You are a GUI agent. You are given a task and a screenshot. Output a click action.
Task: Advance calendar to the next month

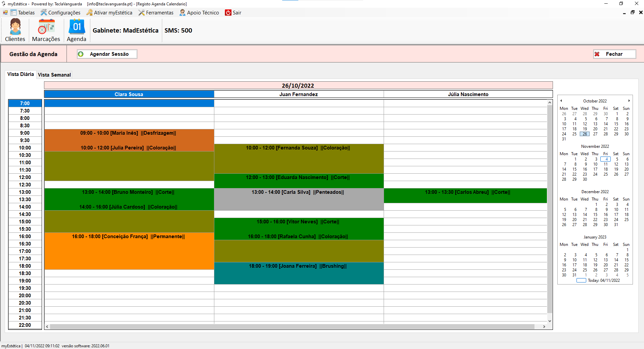click(629, 101)
